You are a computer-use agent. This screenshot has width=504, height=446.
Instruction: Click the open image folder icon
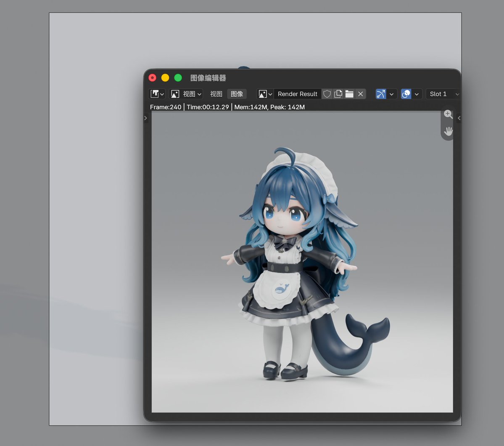[349, 94]
